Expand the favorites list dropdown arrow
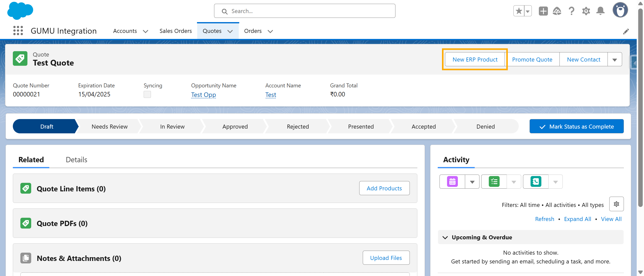 pyautogui.click(x=528, y=11)
